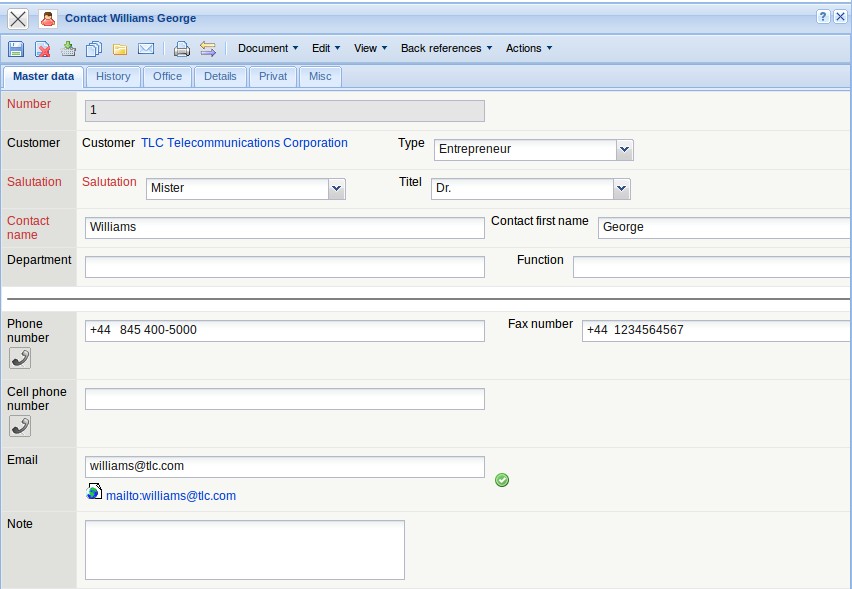Viewport: 852px width, 589px height.
Task: Open the Back references menu
Action: [446, 48]
